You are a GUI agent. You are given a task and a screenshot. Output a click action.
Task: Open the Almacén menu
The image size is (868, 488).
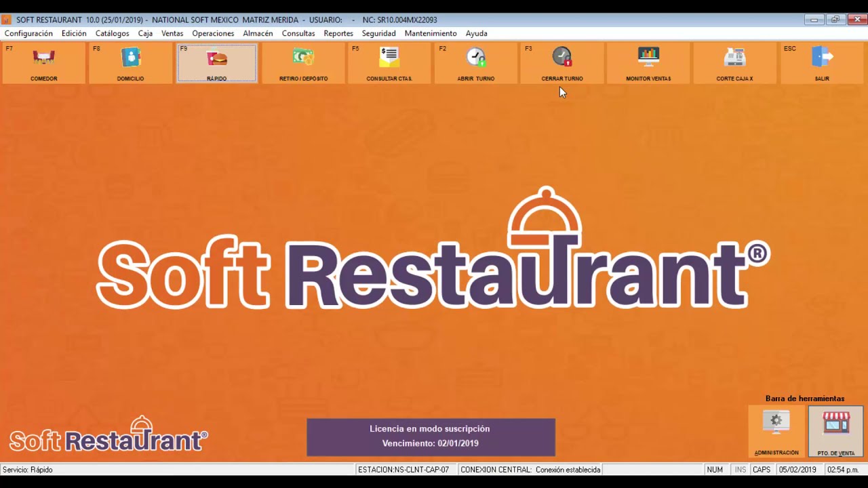click(x=258, y=33)
